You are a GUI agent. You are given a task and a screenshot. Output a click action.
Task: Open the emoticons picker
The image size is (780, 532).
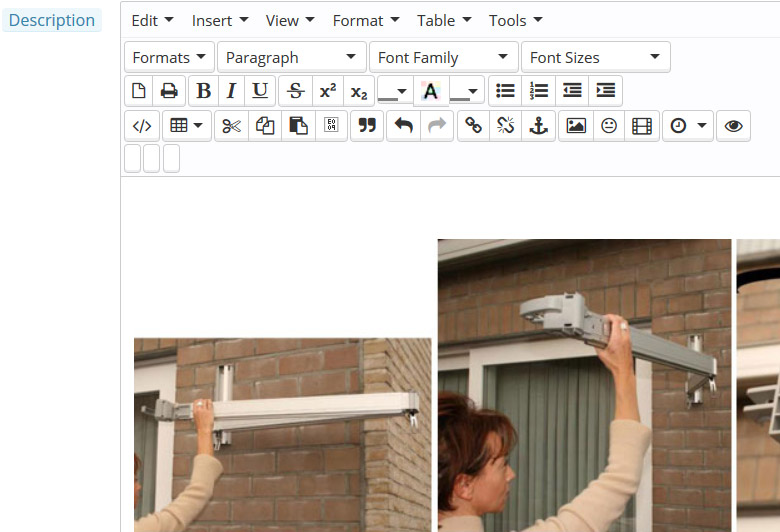pos(609,126)
